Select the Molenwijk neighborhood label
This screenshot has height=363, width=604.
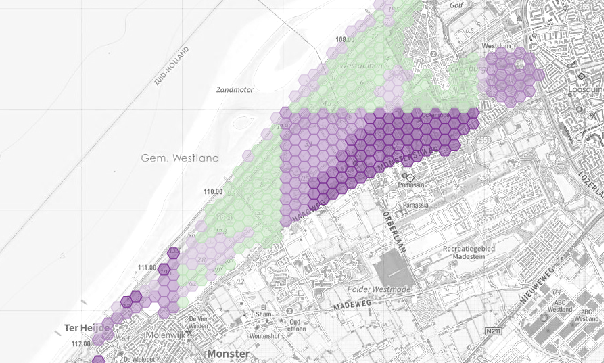(x=166, y=335)
